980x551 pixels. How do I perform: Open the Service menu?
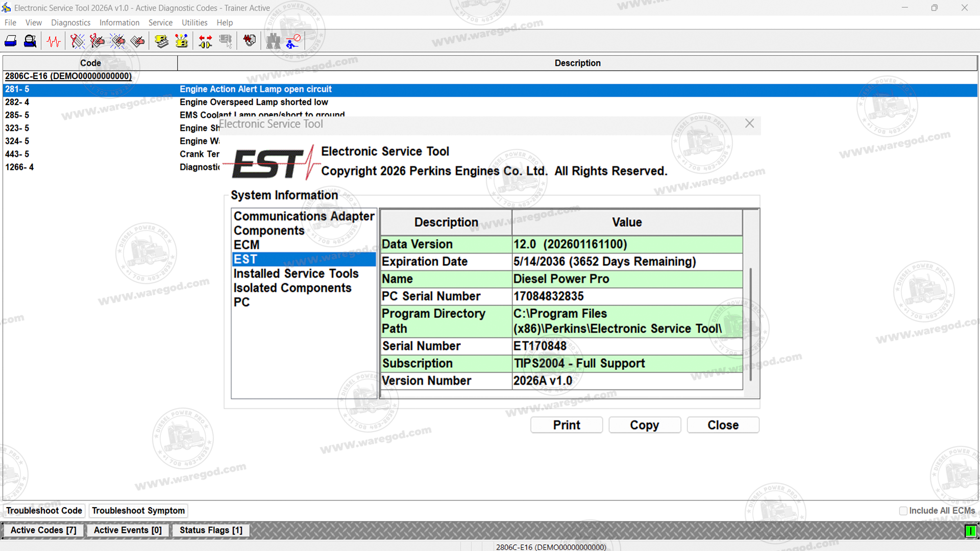tap(160, 22)
